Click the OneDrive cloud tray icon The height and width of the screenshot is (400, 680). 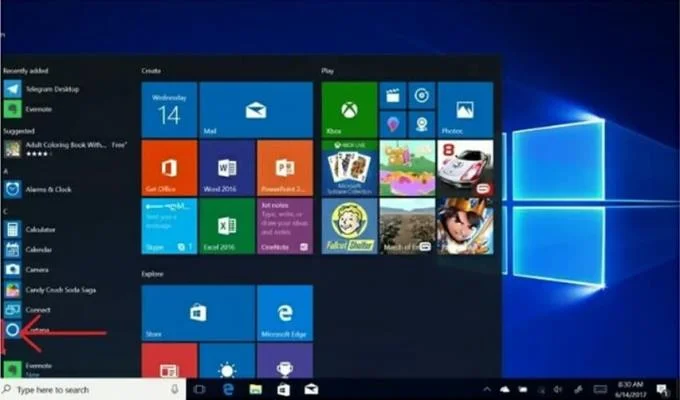tap(505, 390)
